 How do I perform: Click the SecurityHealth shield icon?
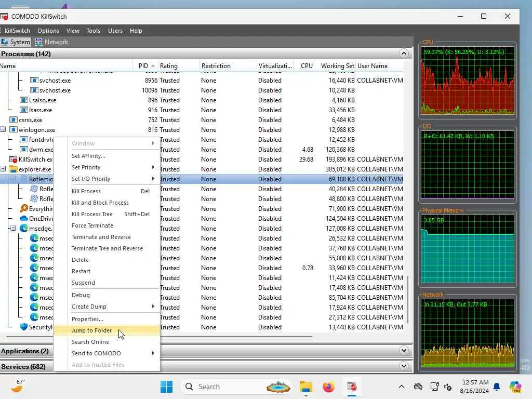pos(24,327)
